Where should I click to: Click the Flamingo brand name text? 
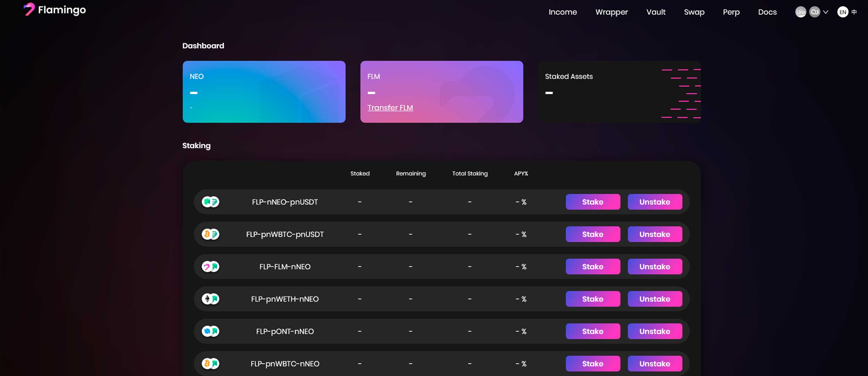(62, 10)
